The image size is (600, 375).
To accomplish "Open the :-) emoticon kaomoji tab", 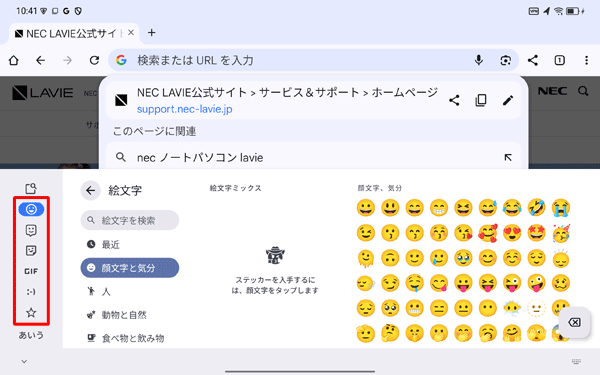I will point(31,292).
